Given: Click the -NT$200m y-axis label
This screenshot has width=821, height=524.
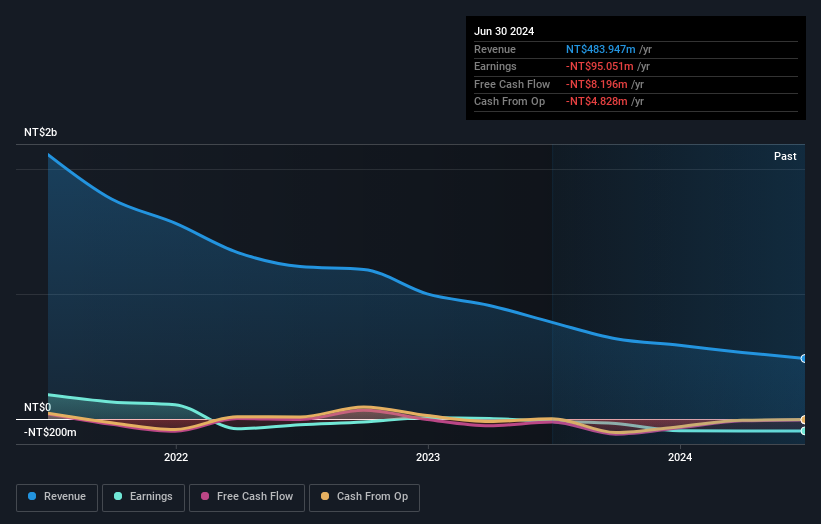Looking at the screenshot, I should (x=50, y=432).
